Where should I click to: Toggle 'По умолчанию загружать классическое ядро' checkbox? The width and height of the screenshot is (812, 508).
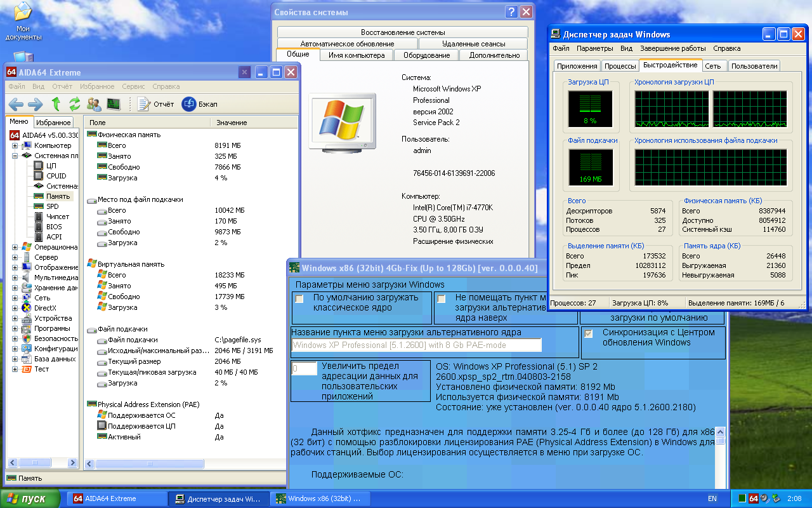click(299, 299)
